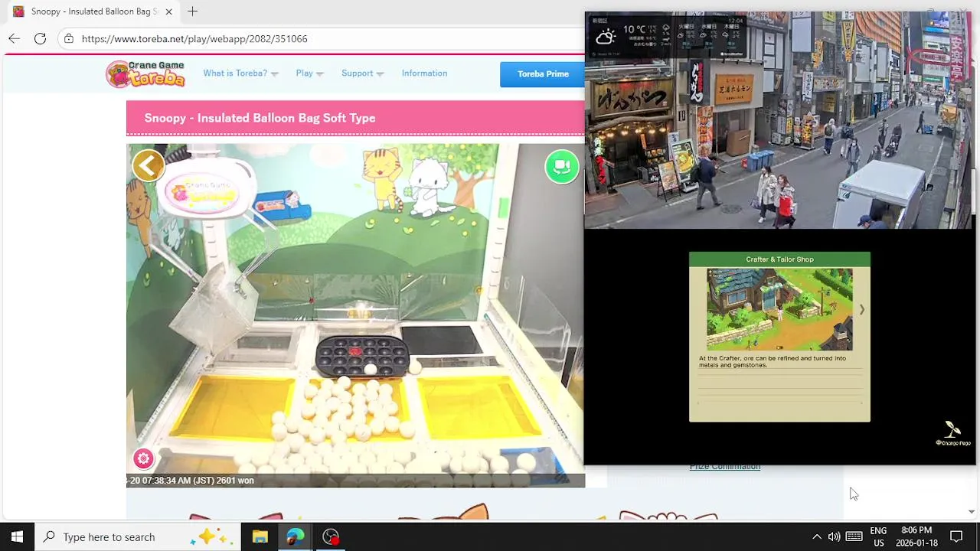Open the Information menu item
Screen dimensions: 980x551
click(x=424, y=73)
